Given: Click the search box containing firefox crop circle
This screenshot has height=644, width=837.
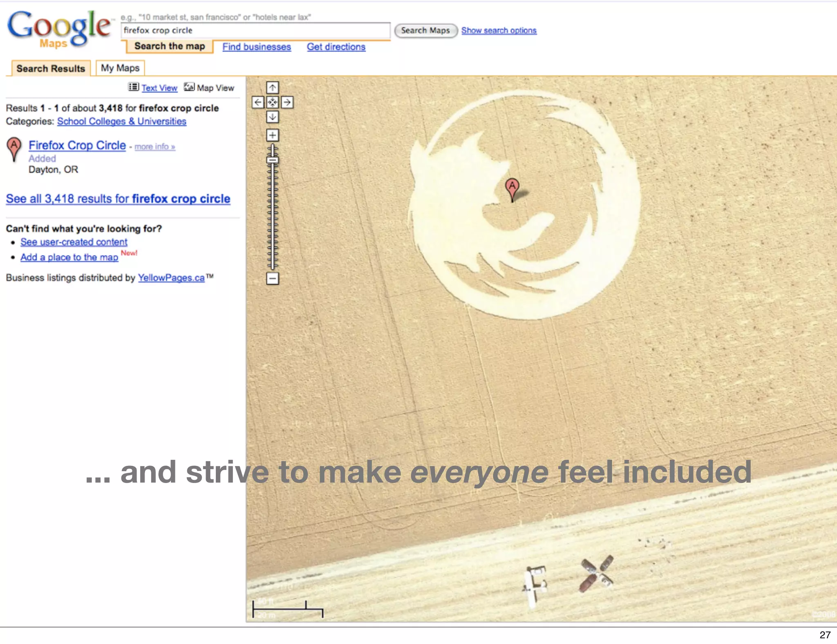Looking at the screenshot, I should click(x=255, y=30).
